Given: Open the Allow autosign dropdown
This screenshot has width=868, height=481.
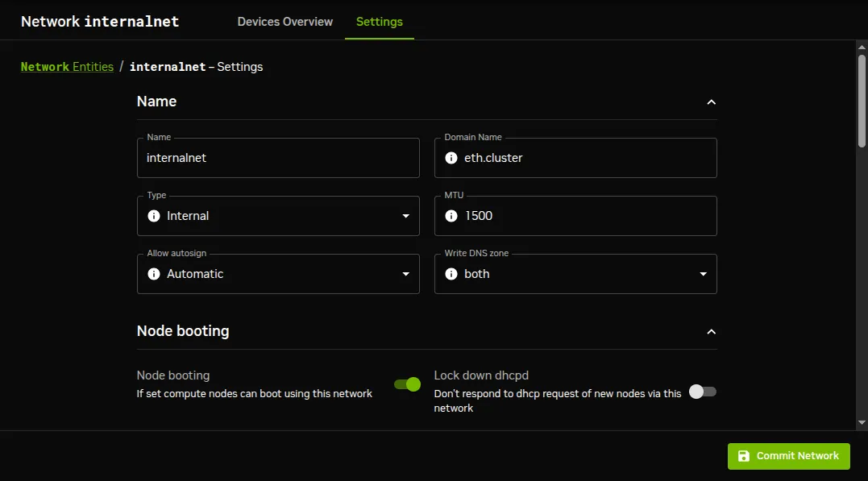Looking at the screenshot, I should coord(278,274).
